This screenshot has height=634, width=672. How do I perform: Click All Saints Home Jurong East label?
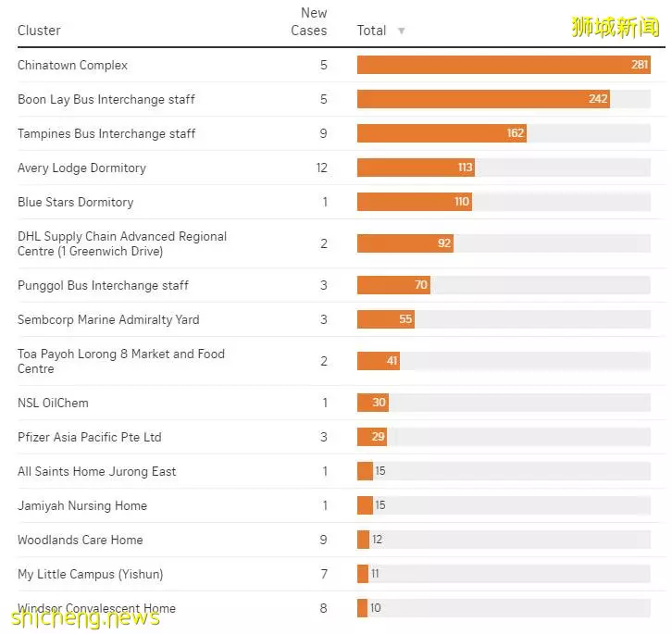click(x=97, y=471)
